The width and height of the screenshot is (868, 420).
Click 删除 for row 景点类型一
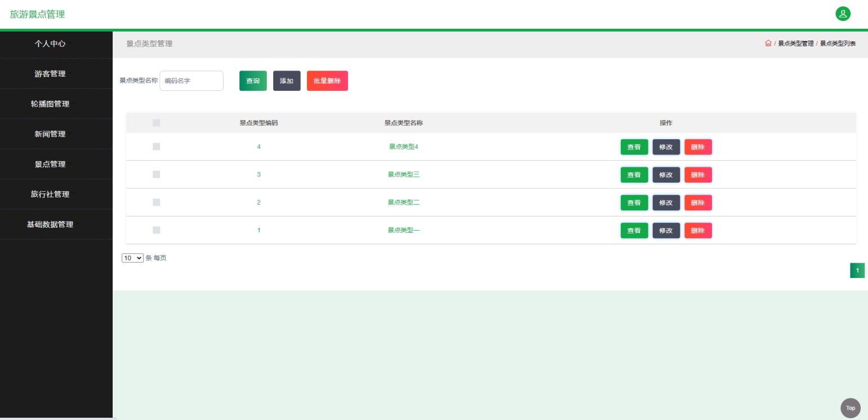698,231
